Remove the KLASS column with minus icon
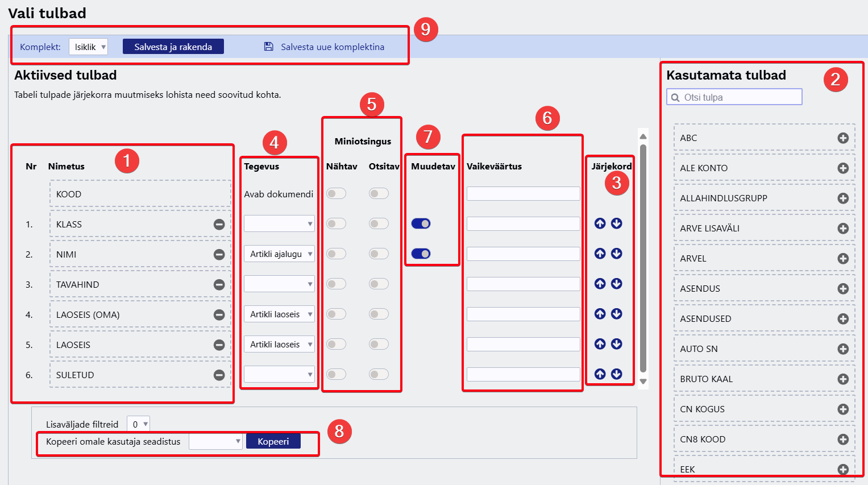Screen dimensions: 868x485 click(219, 225)
